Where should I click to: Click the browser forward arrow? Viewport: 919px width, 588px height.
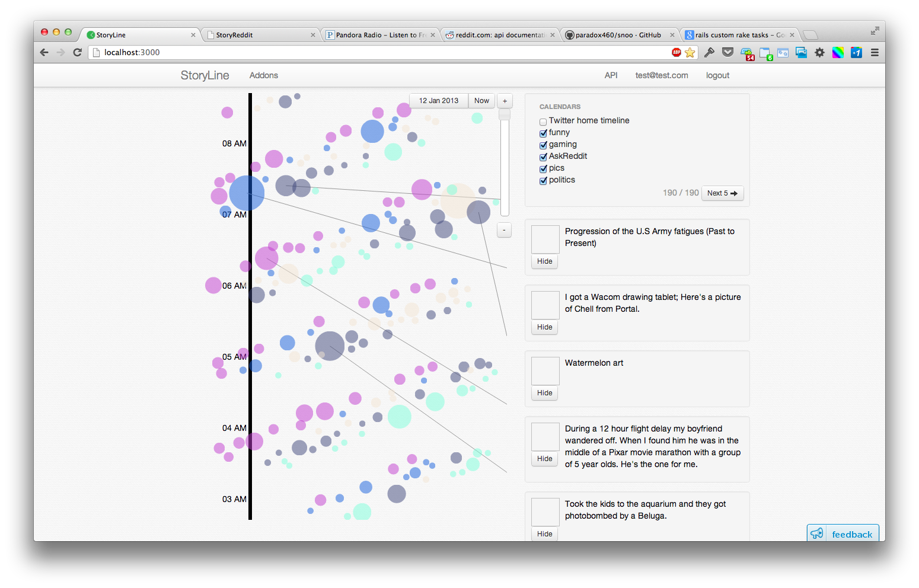click(x=60, y=52)
